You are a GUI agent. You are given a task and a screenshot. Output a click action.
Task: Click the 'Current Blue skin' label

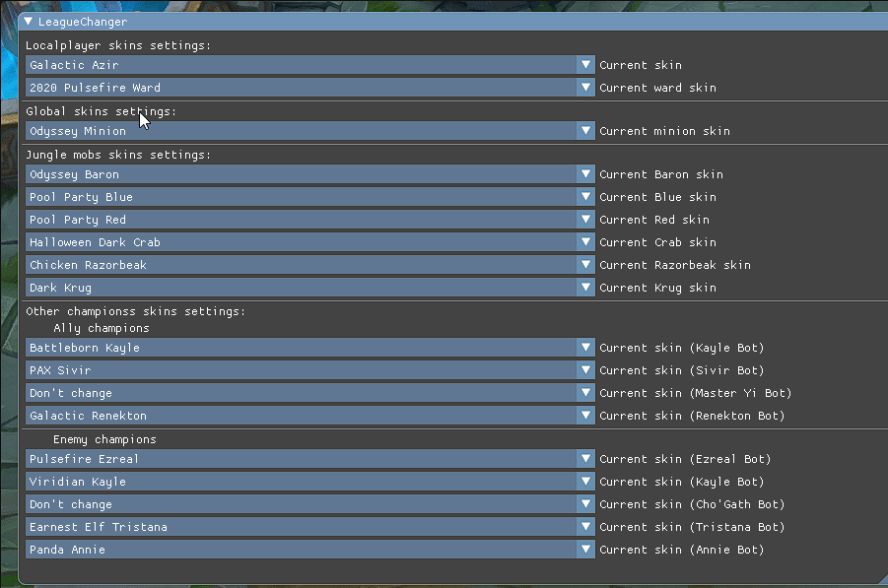click(x=657, y=197)
